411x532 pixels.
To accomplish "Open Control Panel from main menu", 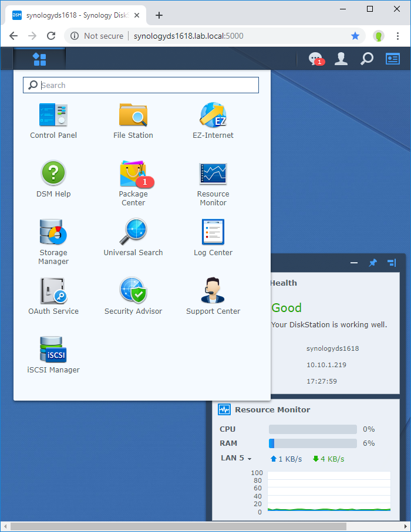I will 53,121.
